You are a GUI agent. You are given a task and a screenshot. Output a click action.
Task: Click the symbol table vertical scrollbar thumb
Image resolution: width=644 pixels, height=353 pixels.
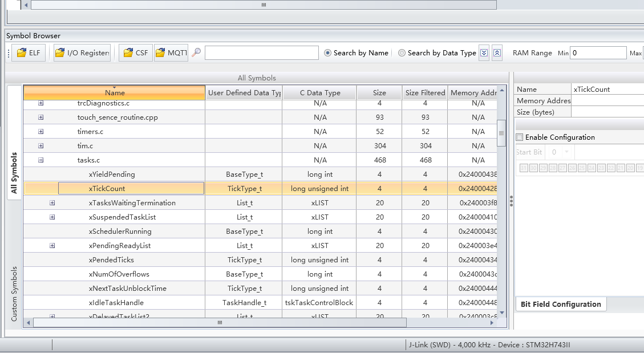[501, 133]
